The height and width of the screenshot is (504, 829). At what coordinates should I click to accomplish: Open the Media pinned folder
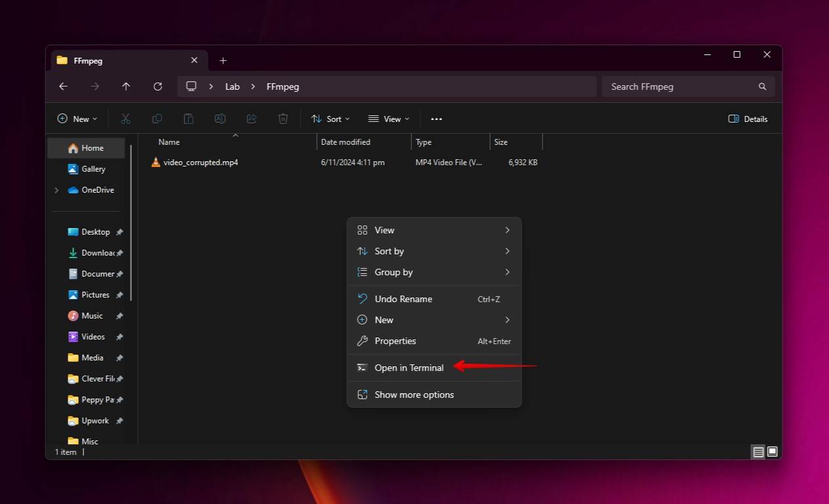[87, 358]
